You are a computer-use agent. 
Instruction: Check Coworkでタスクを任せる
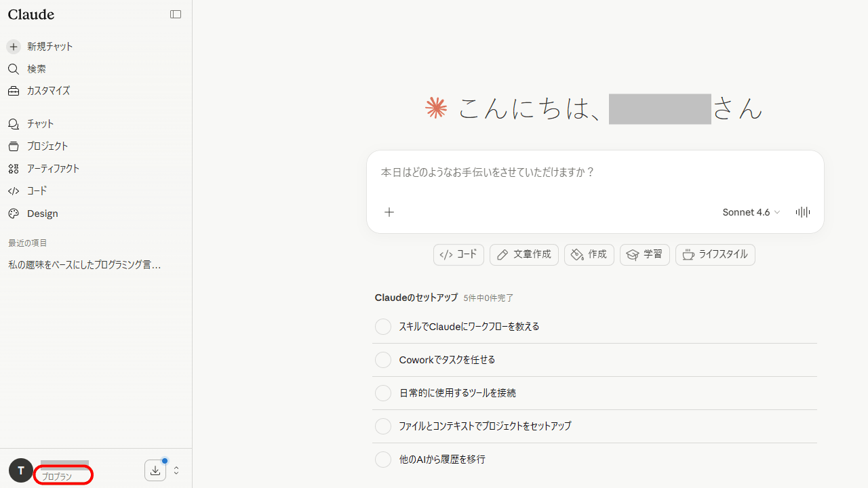pos(383,360)
